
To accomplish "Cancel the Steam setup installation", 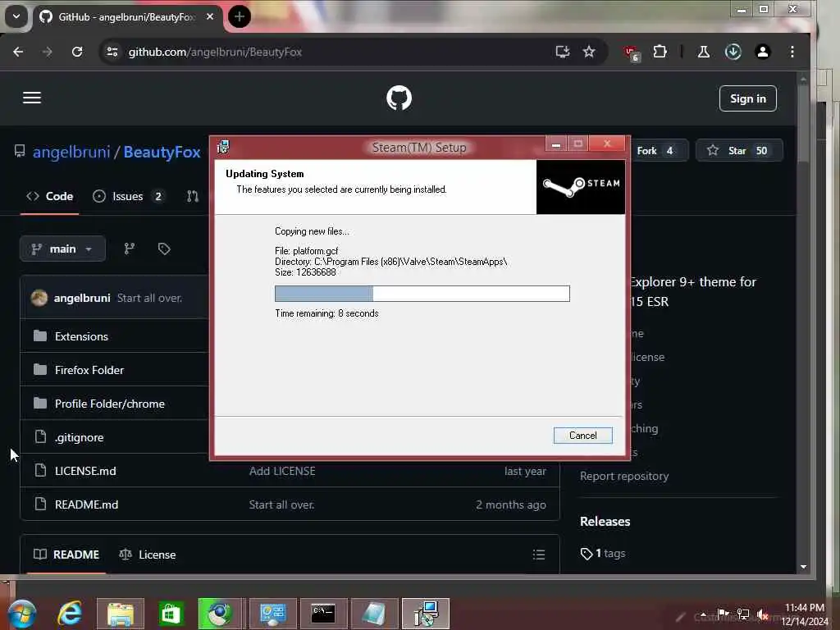I will point(582,435).
